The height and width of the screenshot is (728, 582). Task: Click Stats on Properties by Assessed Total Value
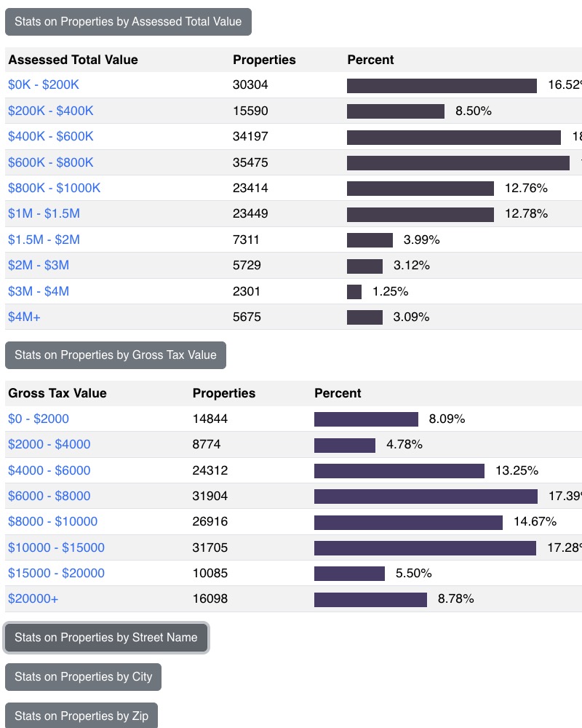pyautogui.click(x=129, y=21)
